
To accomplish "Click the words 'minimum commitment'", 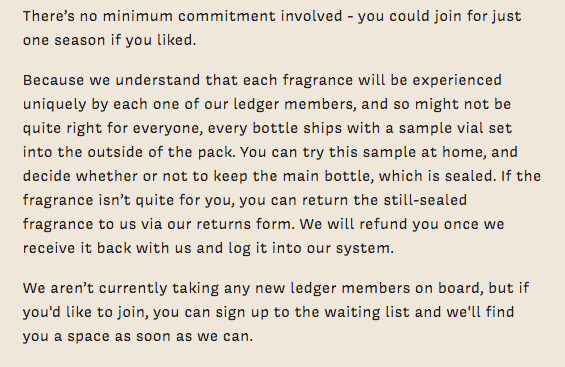I will coord(189,16).
